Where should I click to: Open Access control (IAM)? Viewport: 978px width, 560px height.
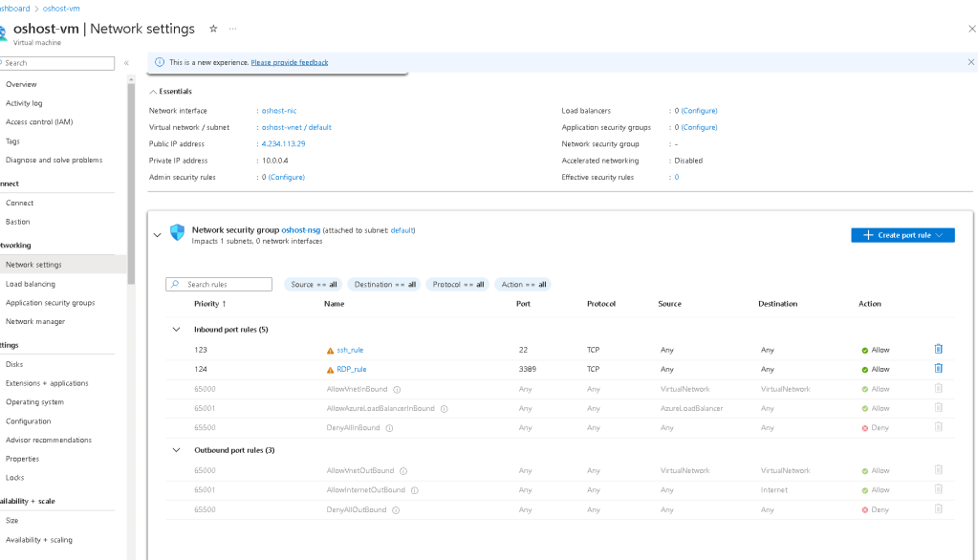pyautogui.click(x=39, y=121)
